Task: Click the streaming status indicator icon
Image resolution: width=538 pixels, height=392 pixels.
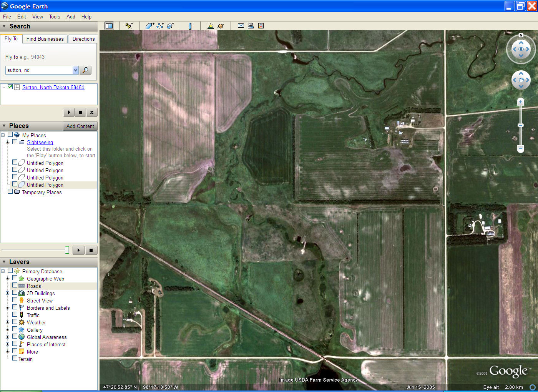Action: click(x=533, y=387)
